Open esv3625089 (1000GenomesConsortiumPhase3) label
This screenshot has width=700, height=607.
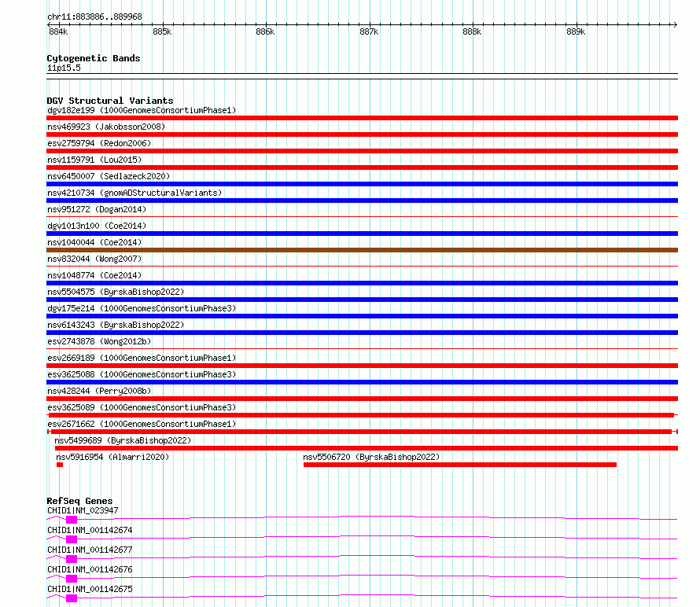(x=142, y=407)
